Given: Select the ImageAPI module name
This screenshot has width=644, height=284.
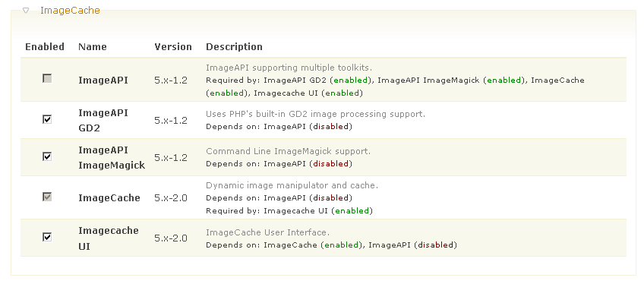Looking at the screenshot, I should point(103,80).
